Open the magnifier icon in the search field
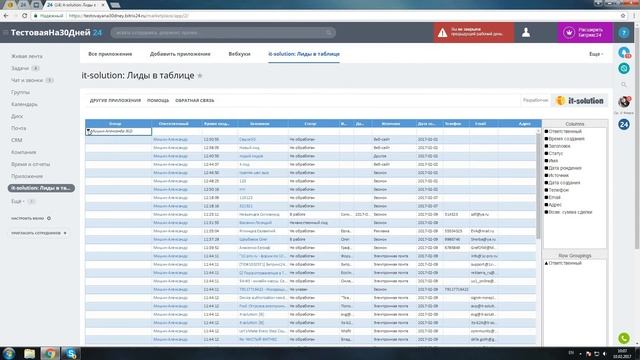Viewport: 640px width, 360px height. [x=329, y=33]
